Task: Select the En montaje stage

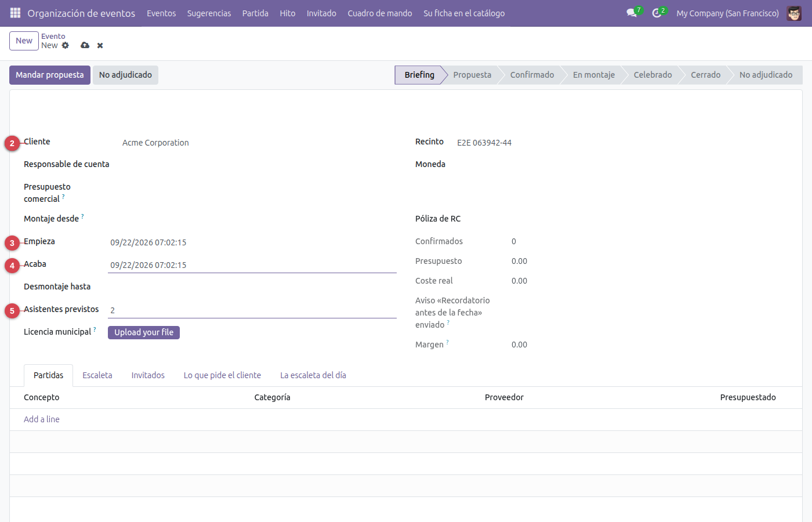Action: tap(594, 75)
